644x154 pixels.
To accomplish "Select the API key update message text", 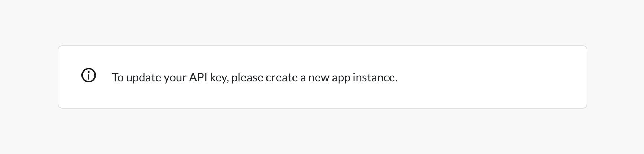I will [x=255, y=77].
